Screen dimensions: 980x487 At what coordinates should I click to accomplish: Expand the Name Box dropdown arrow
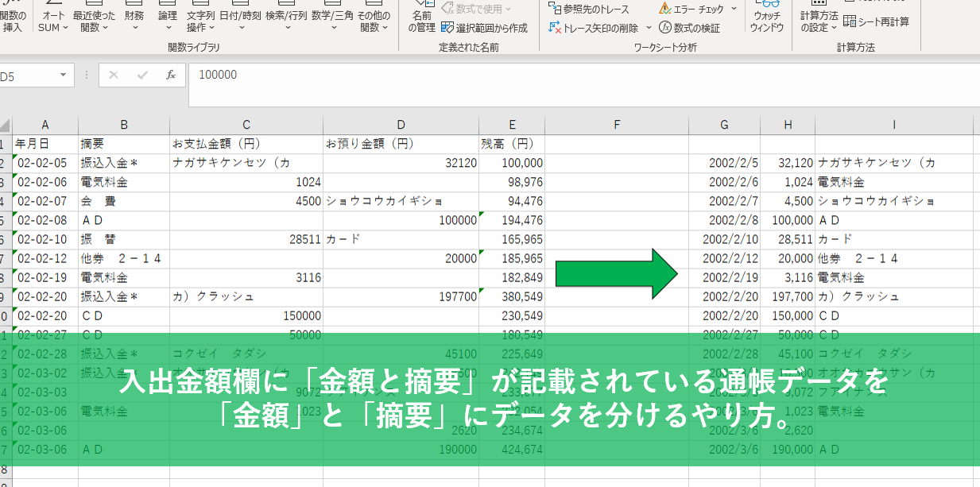click(x=63, y=75)
